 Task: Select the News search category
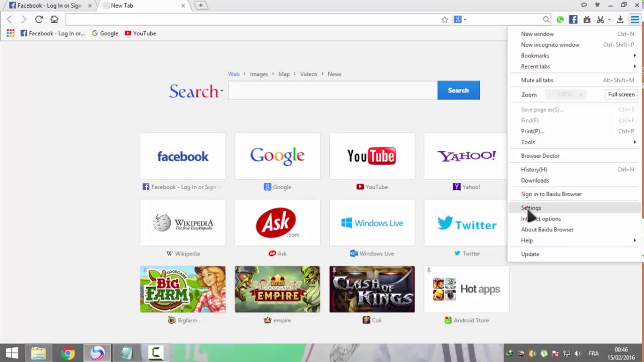[x=335, y=74]
